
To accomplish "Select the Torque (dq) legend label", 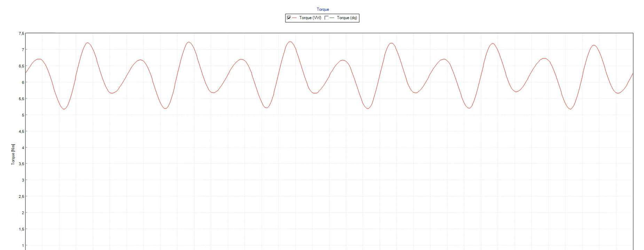I will 347,18.
